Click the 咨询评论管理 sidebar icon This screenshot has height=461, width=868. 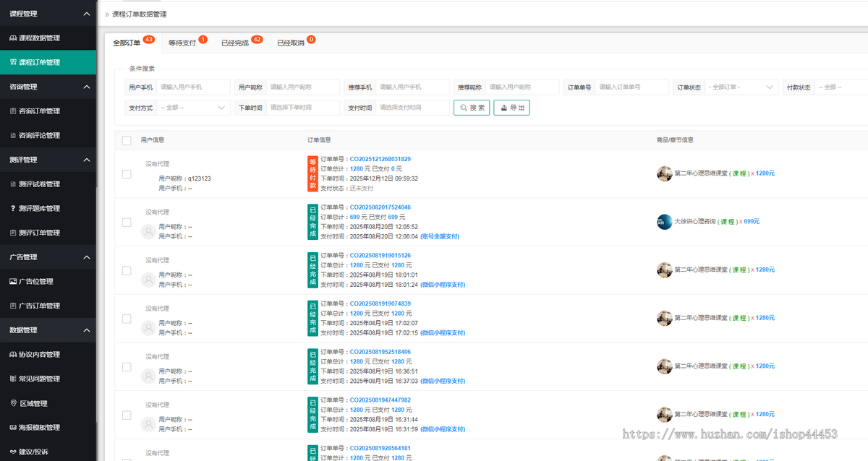13,135
